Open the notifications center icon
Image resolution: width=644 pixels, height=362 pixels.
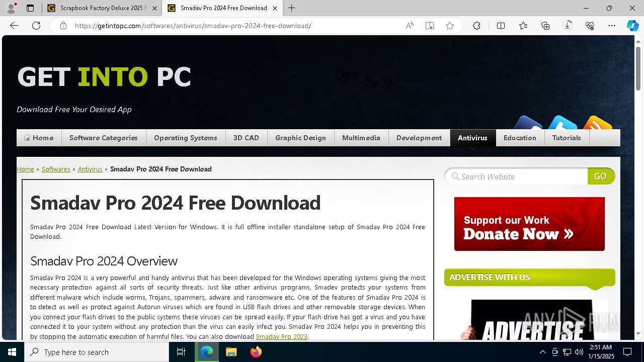pyautogui.click(x=627, y=352)
